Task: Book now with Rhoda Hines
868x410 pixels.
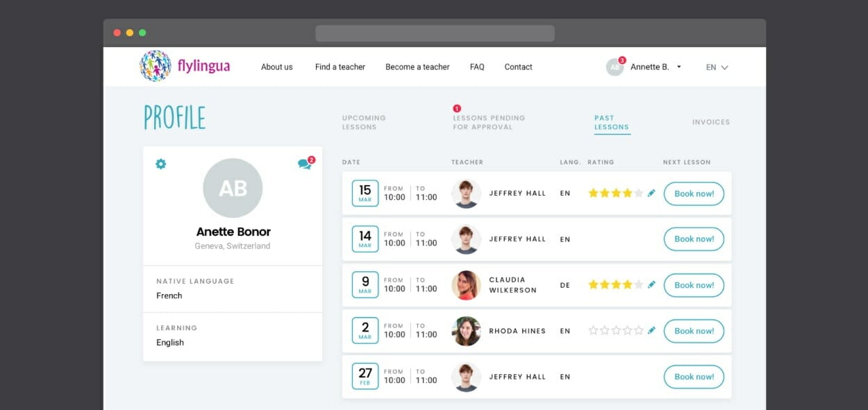Action: [694, 331]
